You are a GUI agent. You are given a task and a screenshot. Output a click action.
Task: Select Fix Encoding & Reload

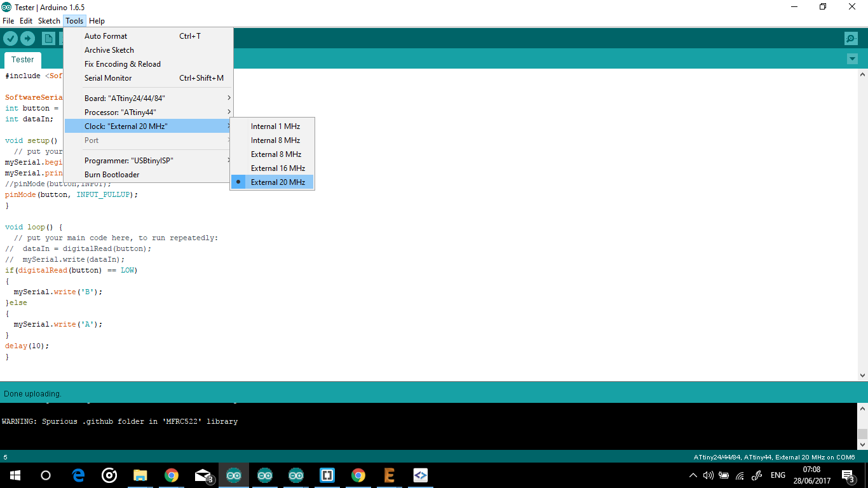click(x=149, y=64)
